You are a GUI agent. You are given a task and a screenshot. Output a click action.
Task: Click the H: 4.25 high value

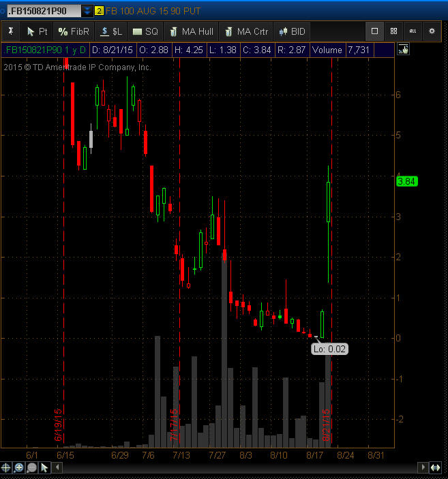(189, 50)
